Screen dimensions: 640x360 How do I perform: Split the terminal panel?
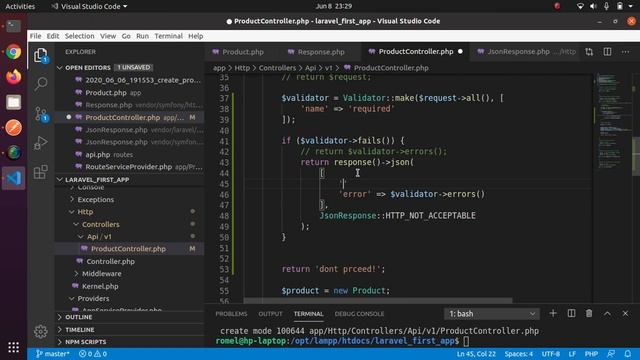tap(571, 313)
